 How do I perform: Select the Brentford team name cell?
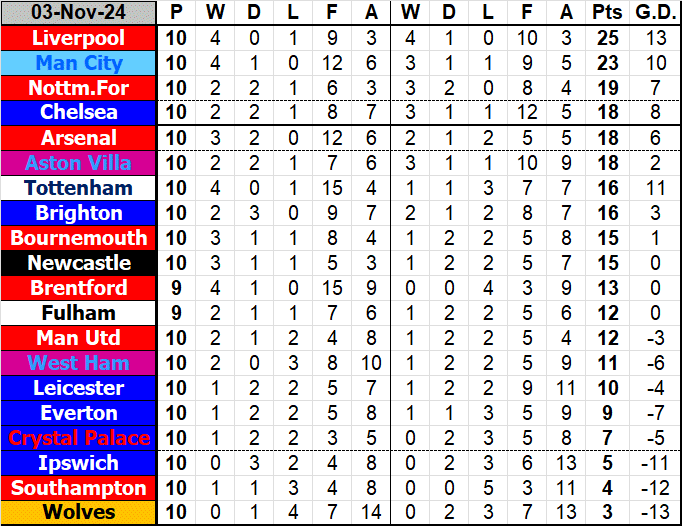79,288
